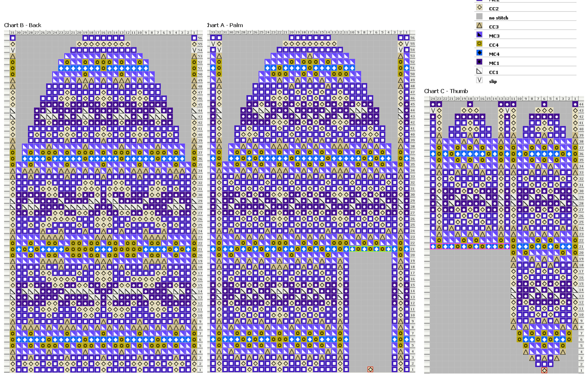
Task: Select the blue MC4 diamond legend symbol
Action: point(479,53)
